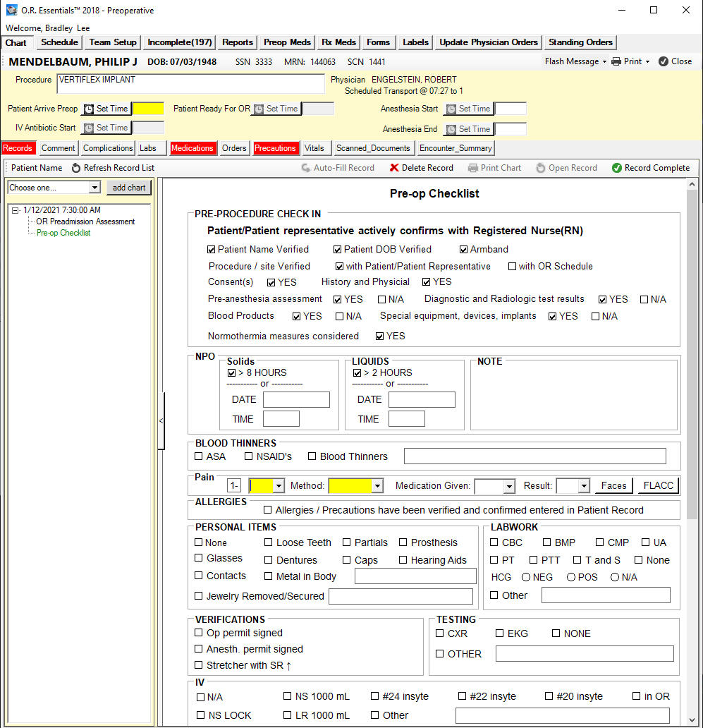This screenshot has width=703, height=728.
Task: Click clock icon for IV Antibiotic Start
Action: [x=89, y=128]
